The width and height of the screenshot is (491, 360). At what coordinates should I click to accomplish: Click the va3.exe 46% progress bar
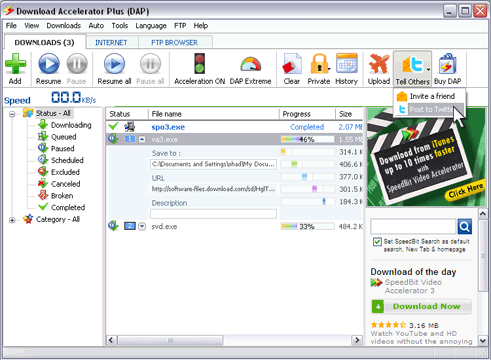(308, 139)
